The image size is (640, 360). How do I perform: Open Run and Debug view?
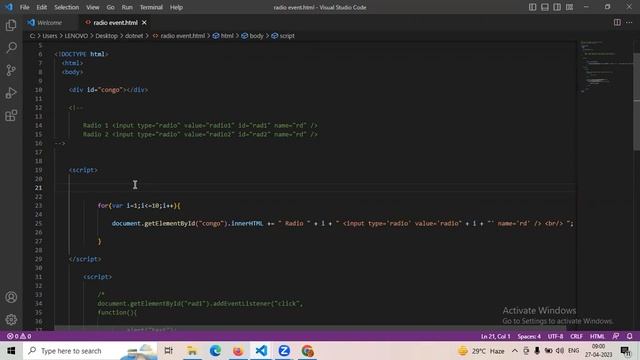(x=11, y=93)
